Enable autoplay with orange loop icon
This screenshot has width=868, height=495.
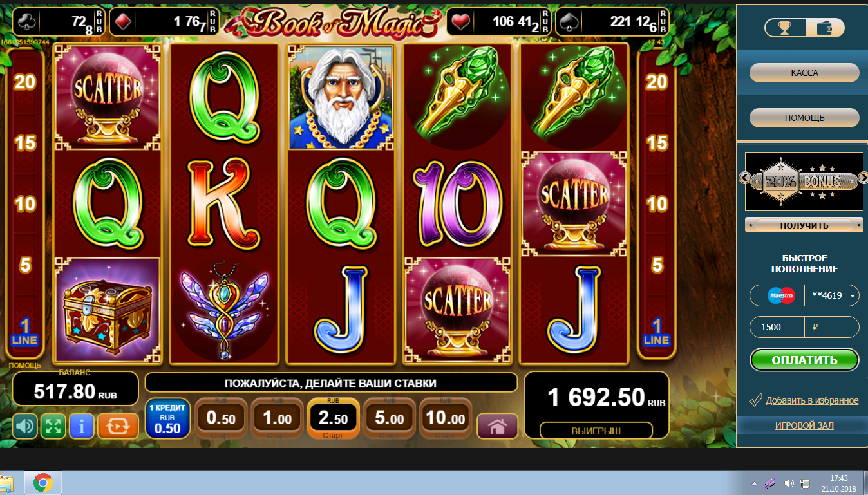pos(118,425)
